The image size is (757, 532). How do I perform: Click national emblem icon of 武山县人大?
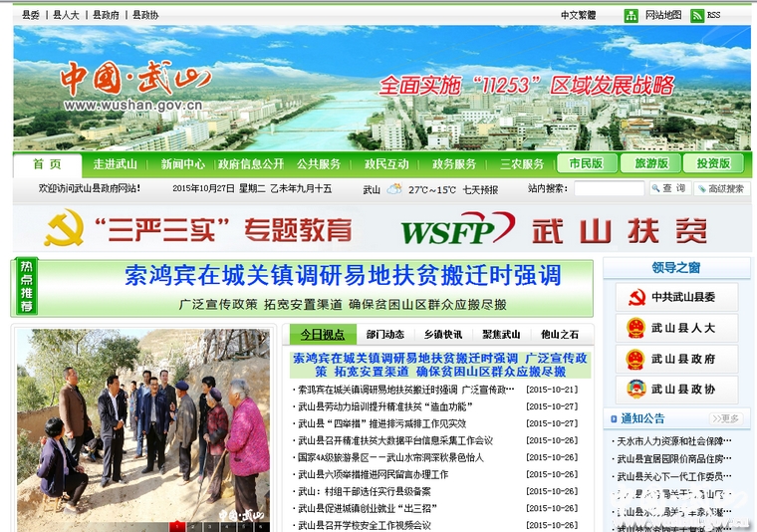pyautogui.click(x=635, y=329)
